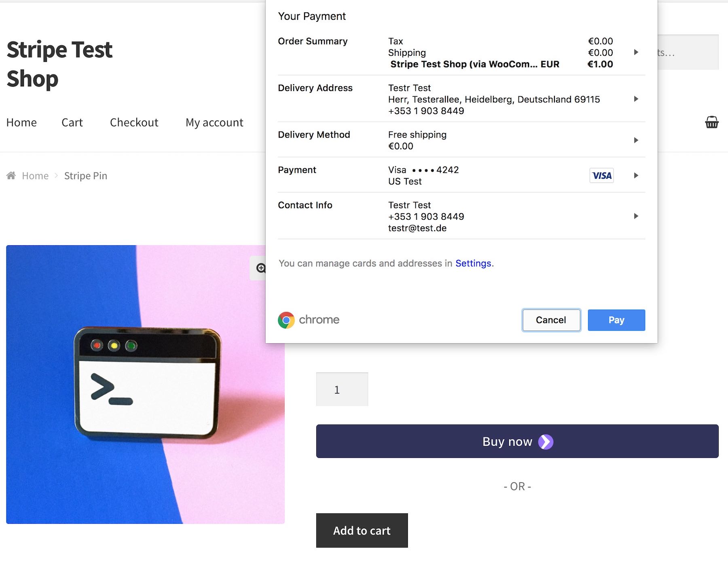The height and width of the screenshot is (563, 728).
Task: Click the product image zoom magnifier icon
Action: 261,268
